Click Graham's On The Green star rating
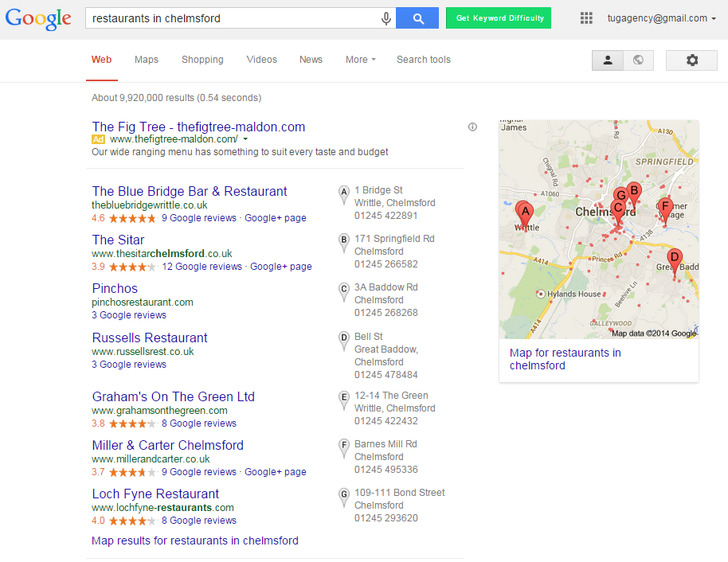The image size is (728, 562). 132,423
